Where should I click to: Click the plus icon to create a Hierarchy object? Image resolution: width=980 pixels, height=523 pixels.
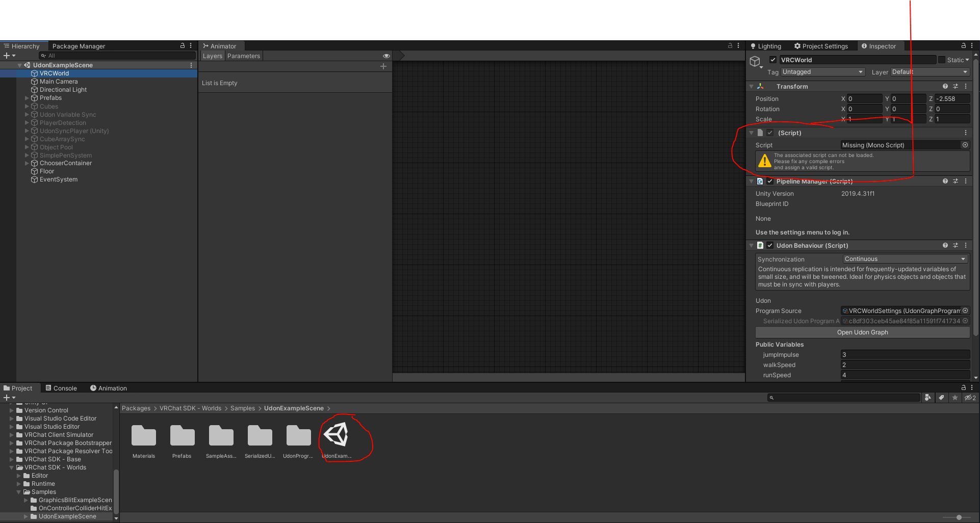pyautogui.click(x=6, y=55)
